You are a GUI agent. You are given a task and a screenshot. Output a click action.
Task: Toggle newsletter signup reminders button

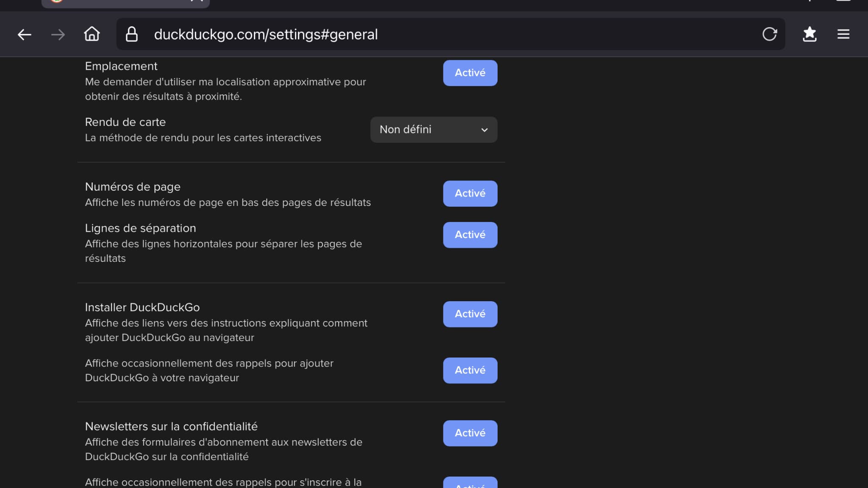(470, 484)
